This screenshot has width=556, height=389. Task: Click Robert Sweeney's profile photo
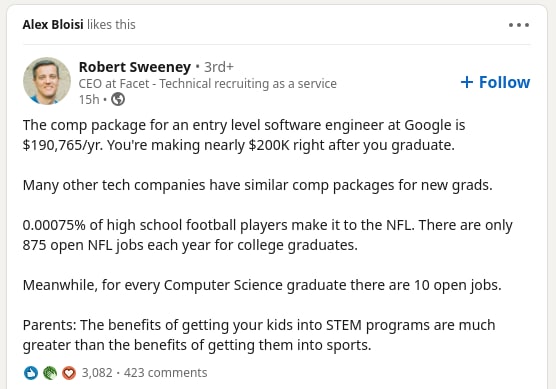[x=47, y=81]
